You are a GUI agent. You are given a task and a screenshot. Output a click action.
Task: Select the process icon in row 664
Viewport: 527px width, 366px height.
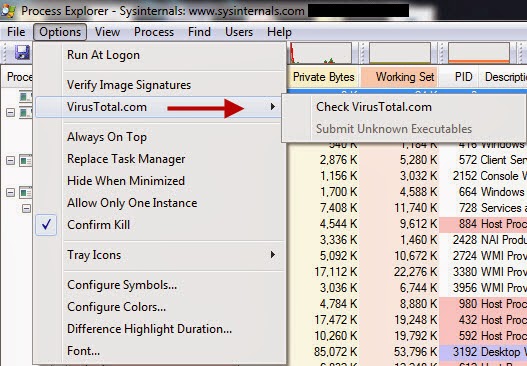26,192
